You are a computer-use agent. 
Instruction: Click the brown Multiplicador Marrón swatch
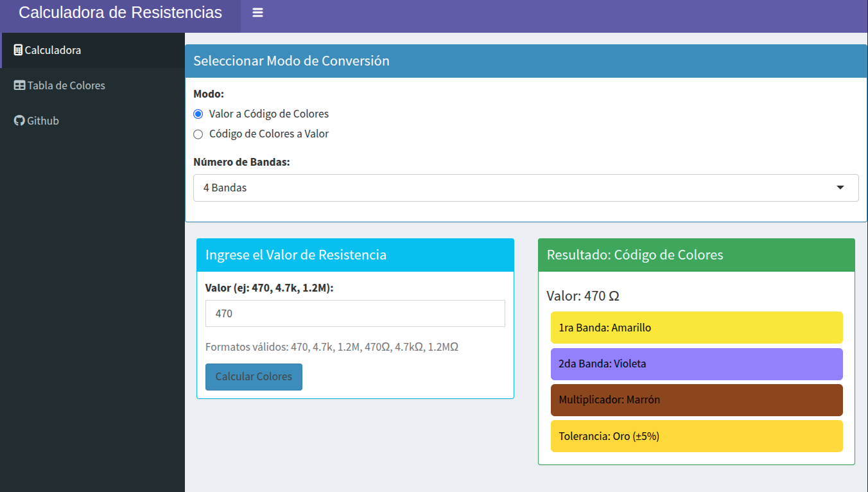(696, 400)
